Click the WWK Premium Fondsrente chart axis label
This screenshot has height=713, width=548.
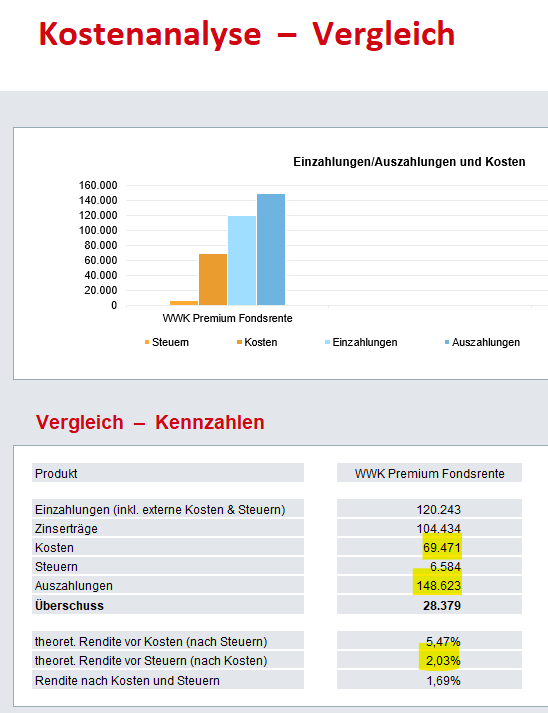tap(227, 318)
